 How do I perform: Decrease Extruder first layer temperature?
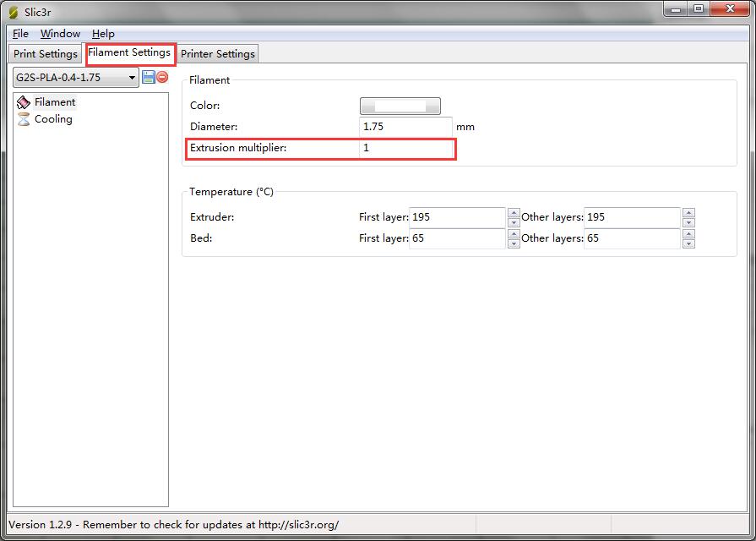click(x=514, y=222)
